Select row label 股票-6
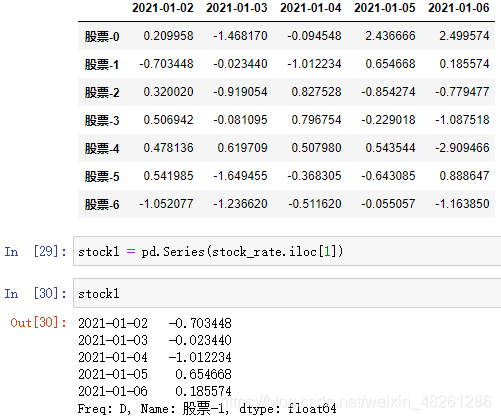 pos(102,204)
